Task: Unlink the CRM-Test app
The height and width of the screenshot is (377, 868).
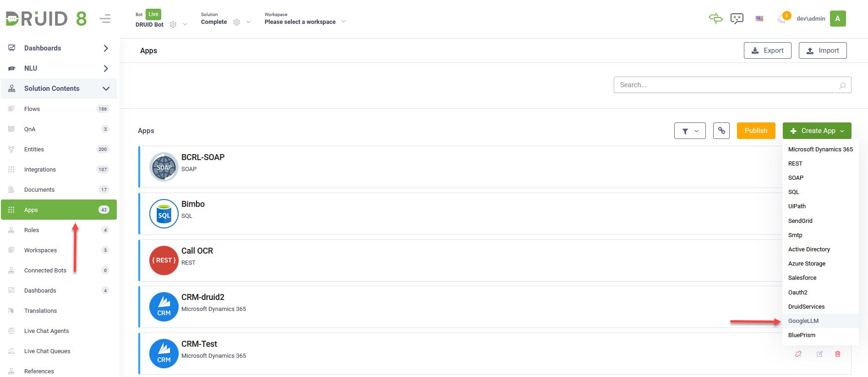Action: [x=798, y=354]
